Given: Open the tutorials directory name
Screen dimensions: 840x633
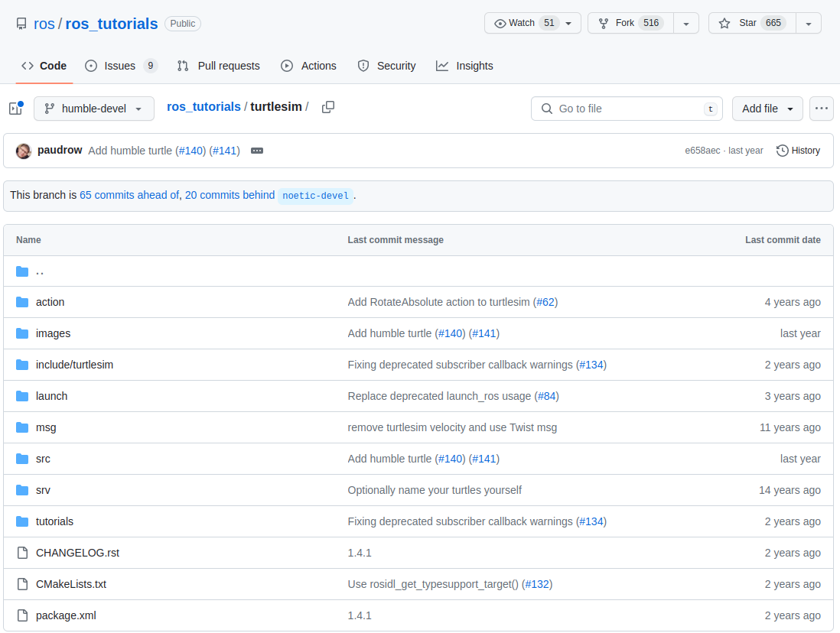Looking at the screenshot, I should (x=54, y=521).
